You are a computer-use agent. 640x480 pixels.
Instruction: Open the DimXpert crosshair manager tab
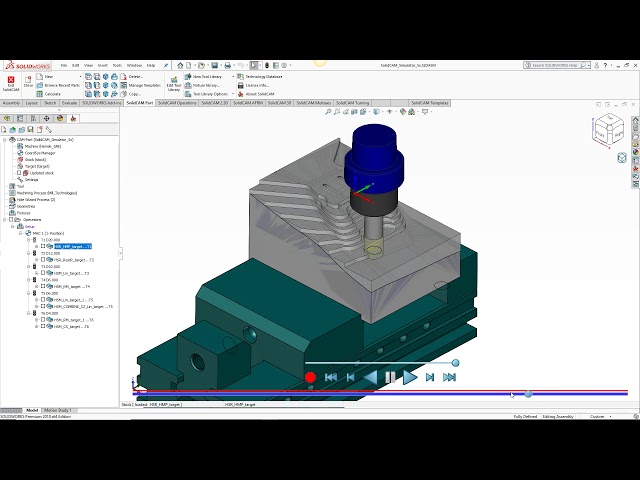tap(47, 118)
